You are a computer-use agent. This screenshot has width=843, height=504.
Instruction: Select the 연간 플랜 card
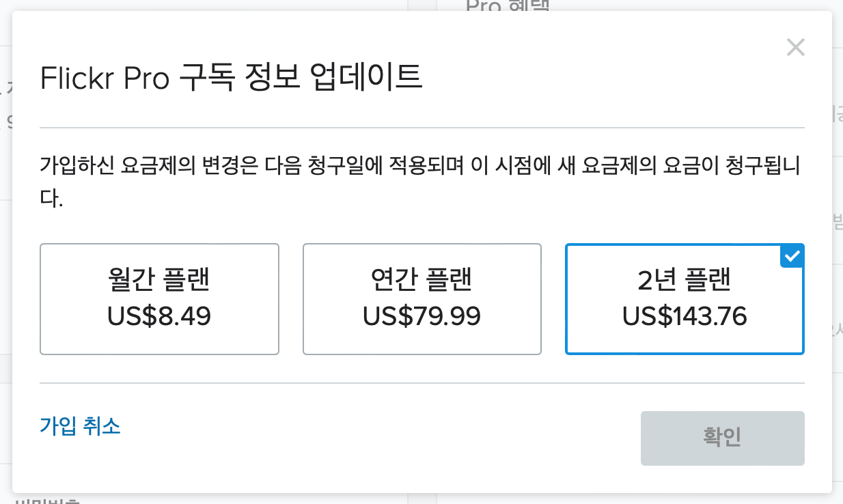[421, 299]
